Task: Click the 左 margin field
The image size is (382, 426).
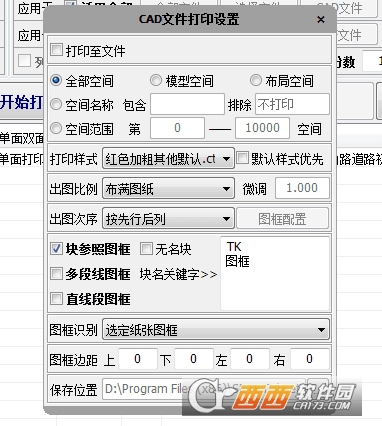Action: (249, 359)
